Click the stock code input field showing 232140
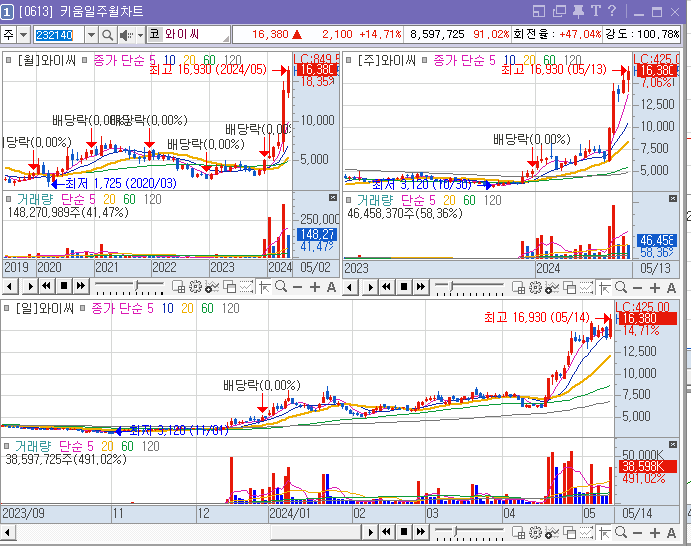Viewport: 691px width, 546px height. 59,35
